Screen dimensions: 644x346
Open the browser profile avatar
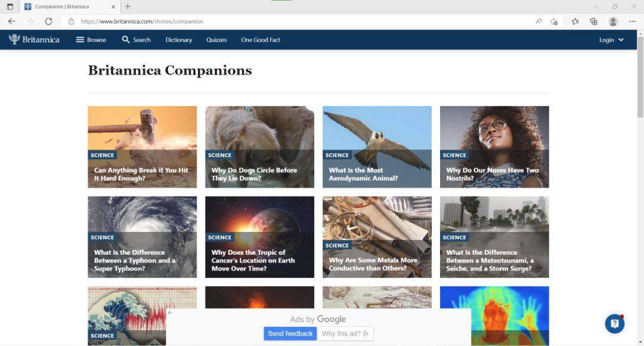pos(613,21)
